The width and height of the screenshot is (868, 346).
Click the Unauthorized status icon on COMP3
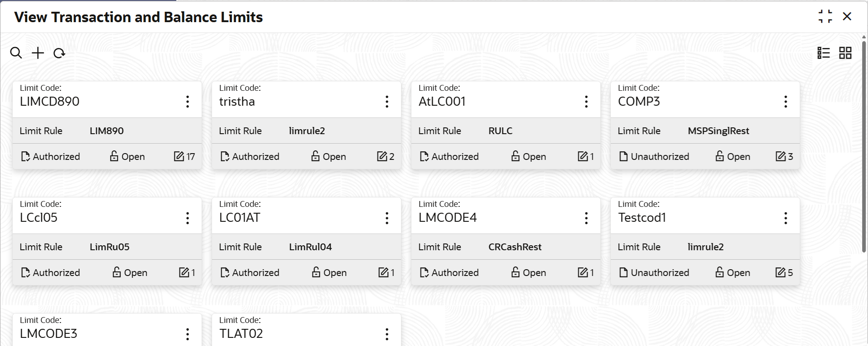click(623, 156)
